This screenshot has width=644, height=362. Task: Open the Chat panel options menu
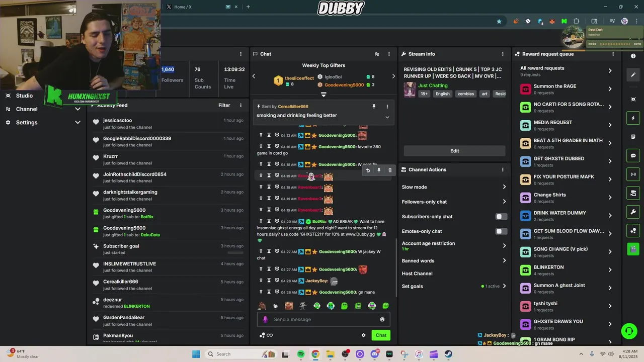point(389,54)
